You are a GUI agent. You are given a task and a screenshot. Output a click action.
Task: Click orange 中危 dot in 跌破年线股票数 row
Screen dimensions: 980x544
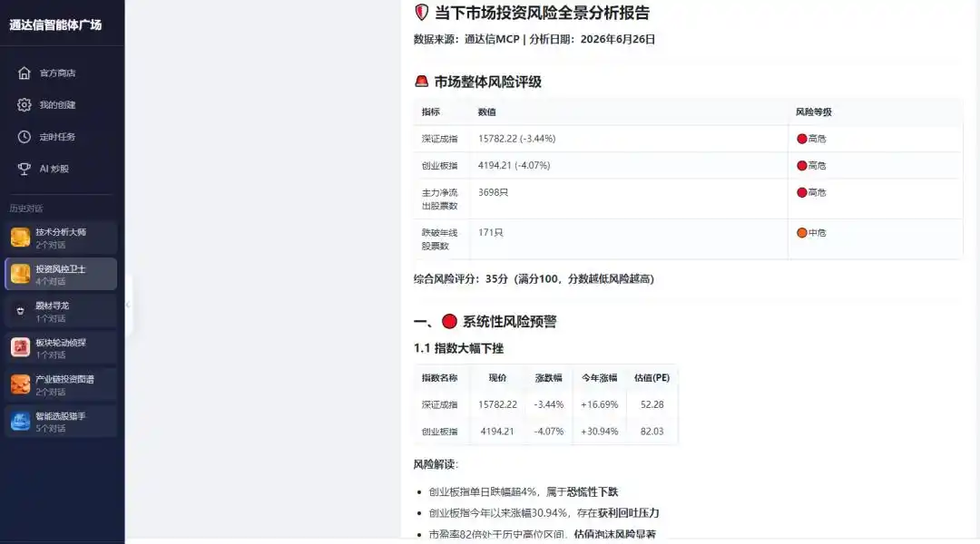click(802, 233)
